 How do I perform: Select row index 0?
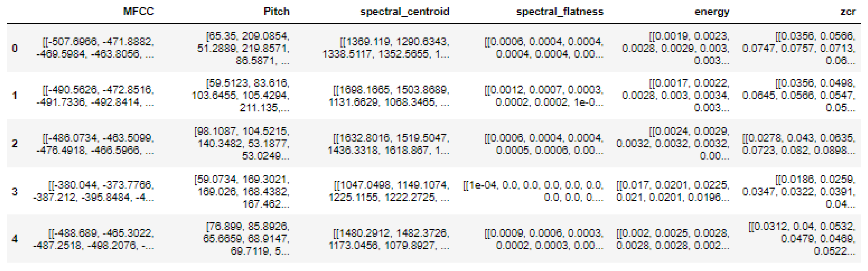pos(15,48)
